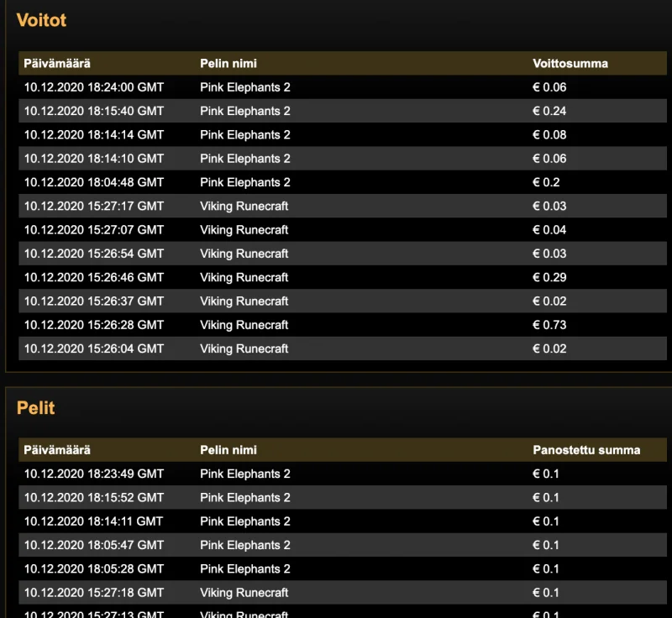This screenshot has width=672, height=618.
Task: Select date 10.12.2020 15:26:46 GMT
Action: (94, 278)
